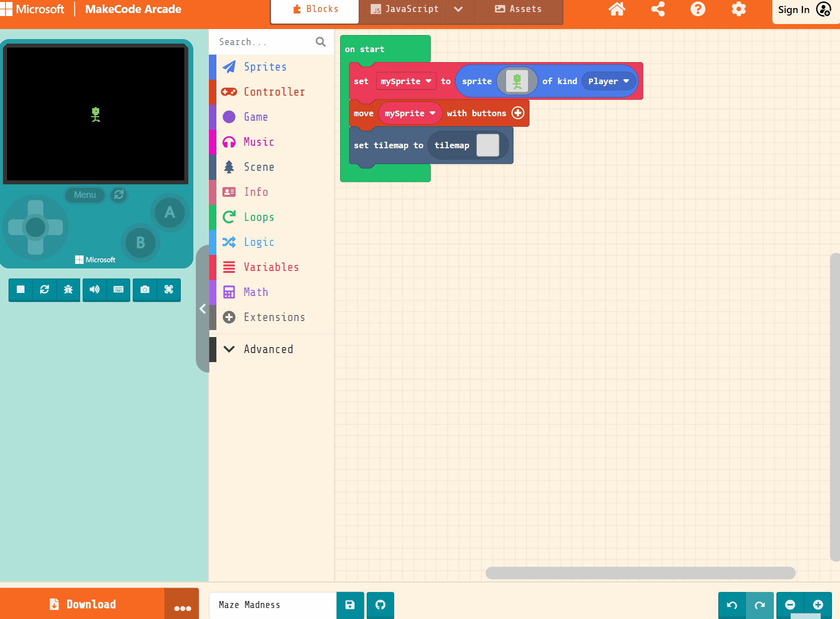
Task: Switch to the Assets tab
Action: [x=518, y=10]
